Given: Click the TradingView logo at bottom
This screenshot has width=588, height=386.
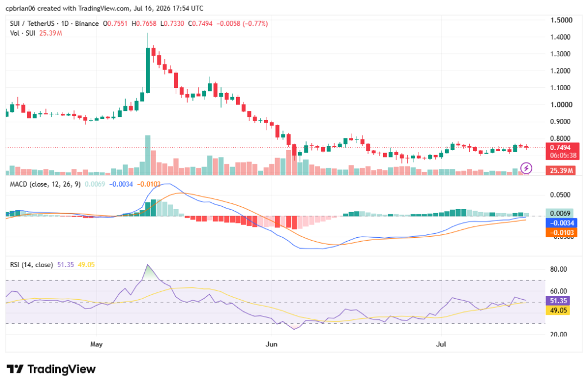Looking at the screenshot, I should 51,369.
